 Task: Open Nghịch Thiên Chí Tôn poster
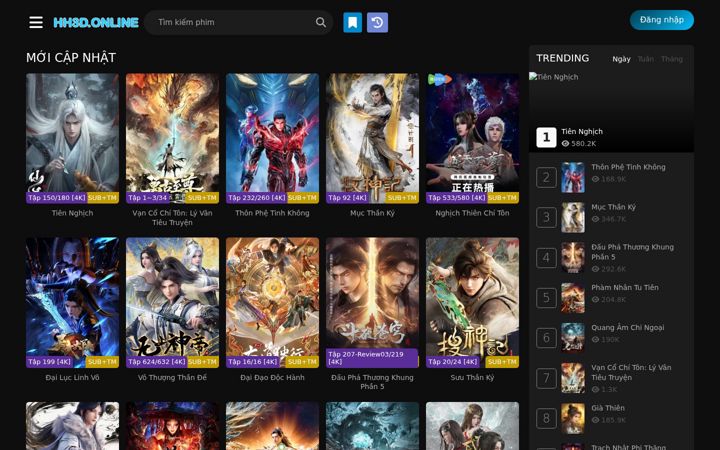click(472, 138)
